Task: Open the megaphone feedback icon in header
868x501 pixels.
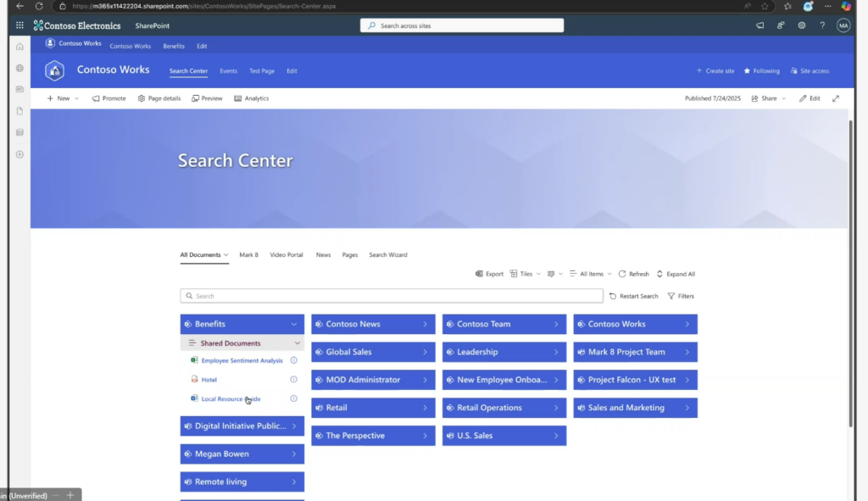Action: coord(760,25)
